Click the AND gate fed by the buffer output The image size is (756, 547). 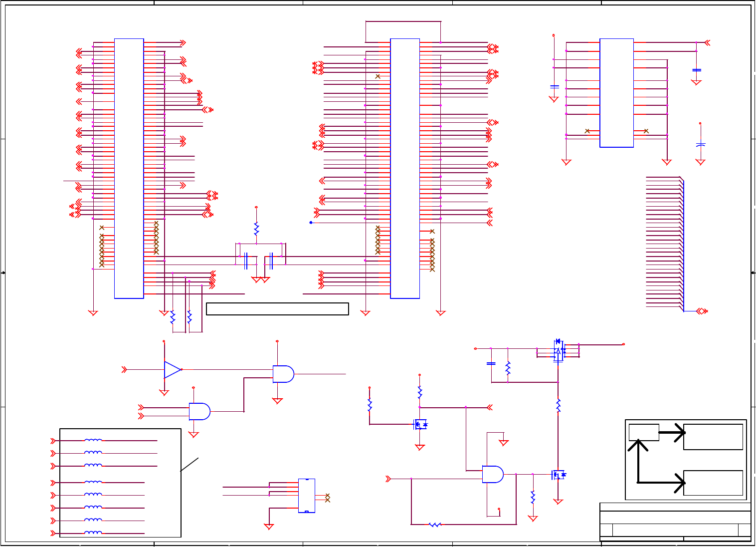(x=283, y=374)
